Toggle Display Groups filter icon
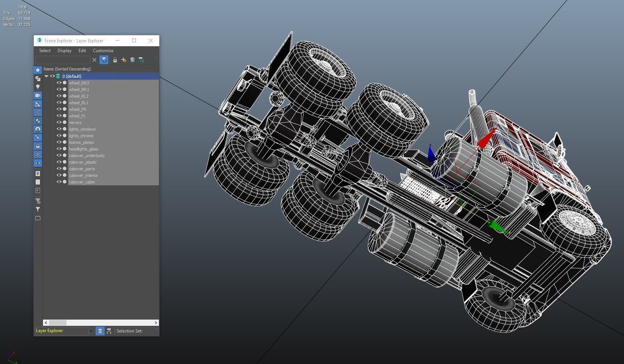Viewport: 624px width, 364px height. 37,121
